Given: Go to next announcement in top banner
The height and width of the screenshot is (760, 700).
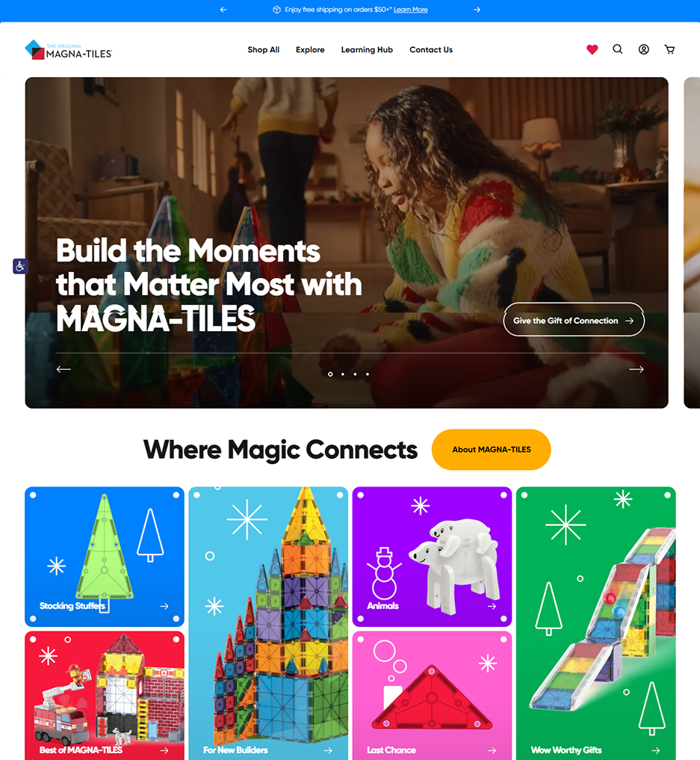Looking at the screenshot, I should tap(477, 10).
